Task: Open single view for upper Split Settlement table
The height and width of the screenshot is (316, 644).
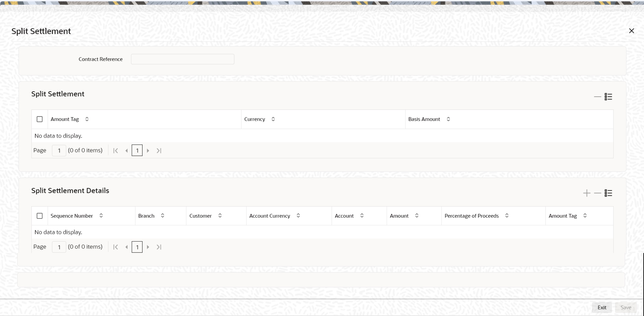Action: pos(608,97)
